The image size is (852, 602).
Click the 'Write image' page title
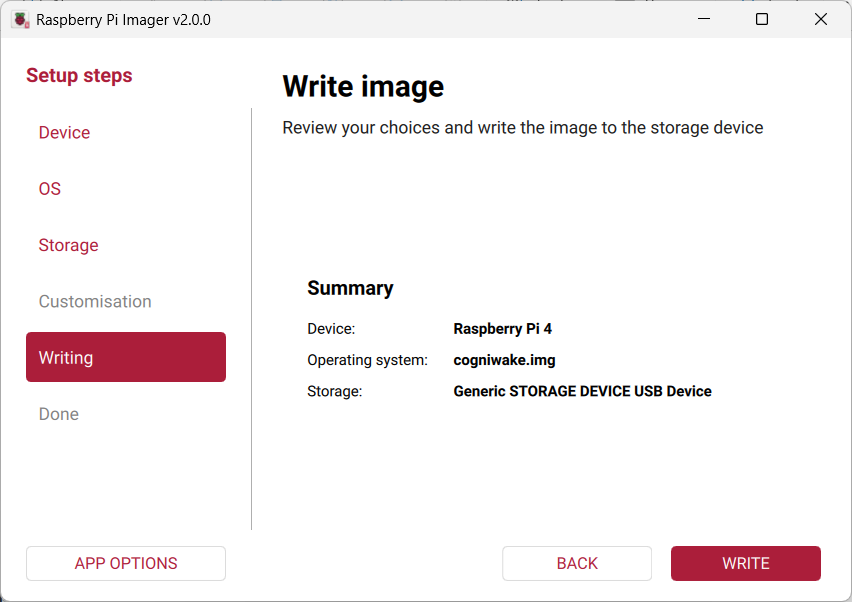click(363, 86)
